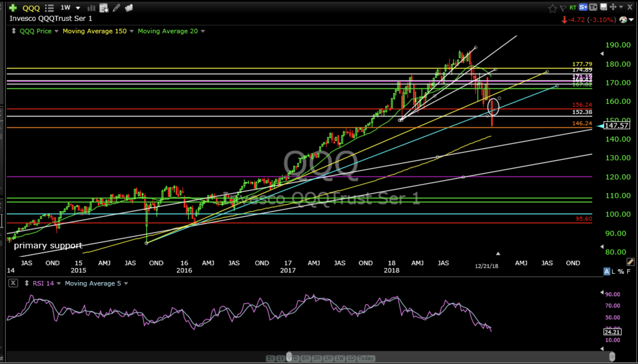Expand the 1W timeframe dropdown

(x=78, y=8)
